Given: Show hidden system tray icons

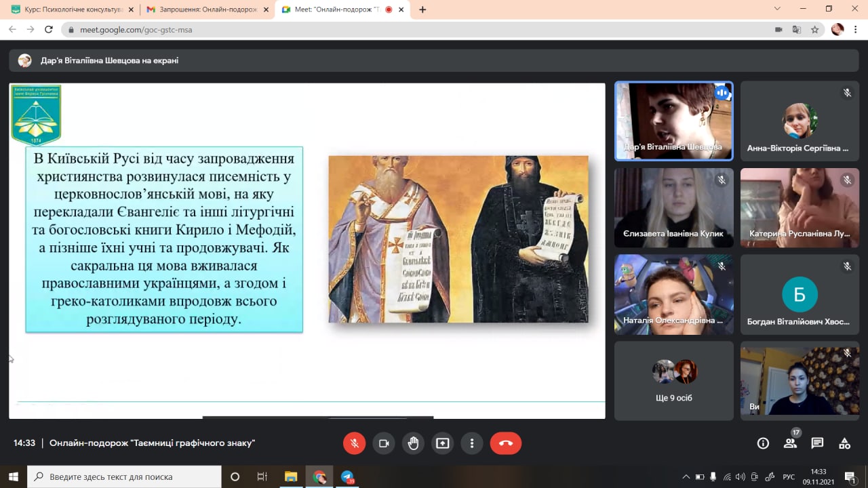Looking at the screenshot, I should coord(686,476).
